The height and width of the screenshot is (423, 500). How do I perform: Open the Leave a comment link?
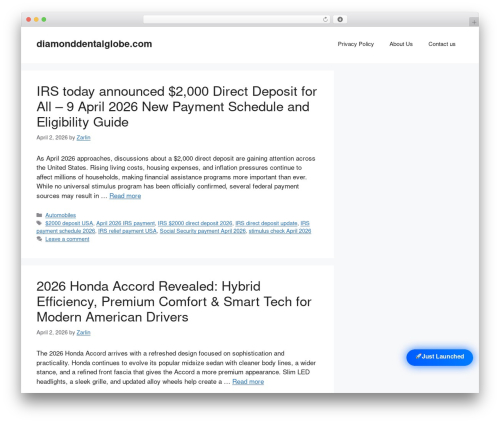[x=67, y=239]
